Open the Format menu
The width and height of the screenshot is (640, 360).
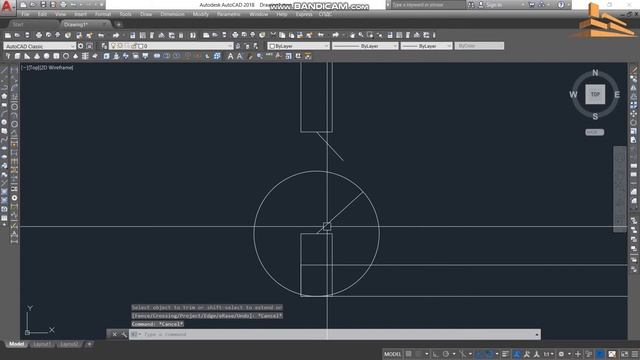[x=102, y=14]
